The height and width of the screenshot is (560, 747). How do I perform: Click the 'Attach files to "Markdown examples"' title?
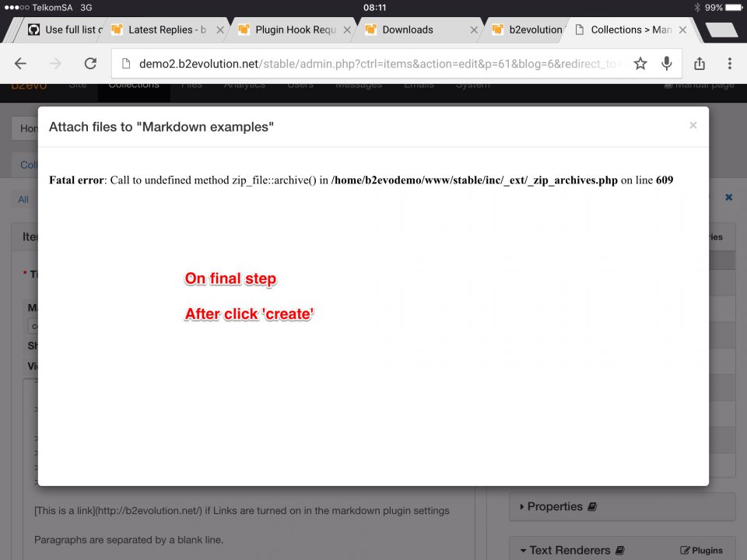[161, 127]
